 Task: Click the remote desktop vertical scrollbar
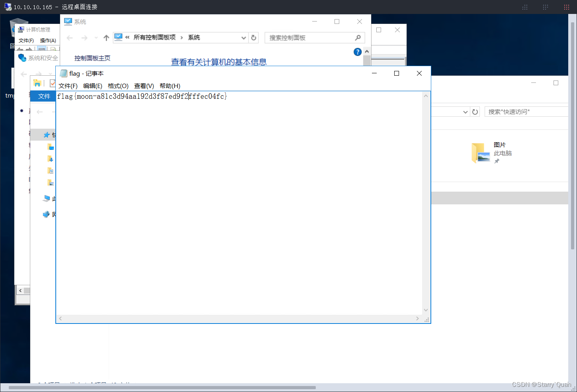coord(573,135)
